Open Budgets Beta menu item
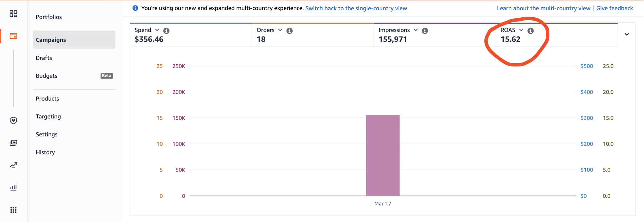This screenshot has width=644, height=222. click(x=74, y=76)
